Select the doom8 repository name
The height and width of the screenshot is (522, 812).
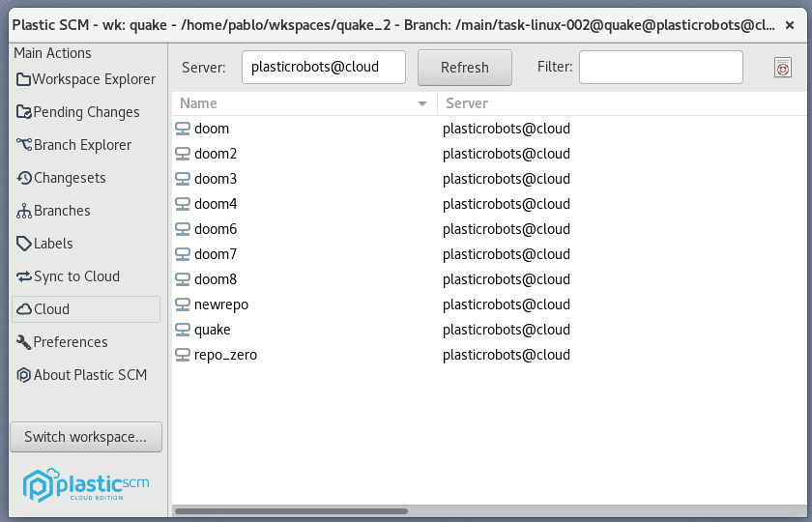coord(216,279)
